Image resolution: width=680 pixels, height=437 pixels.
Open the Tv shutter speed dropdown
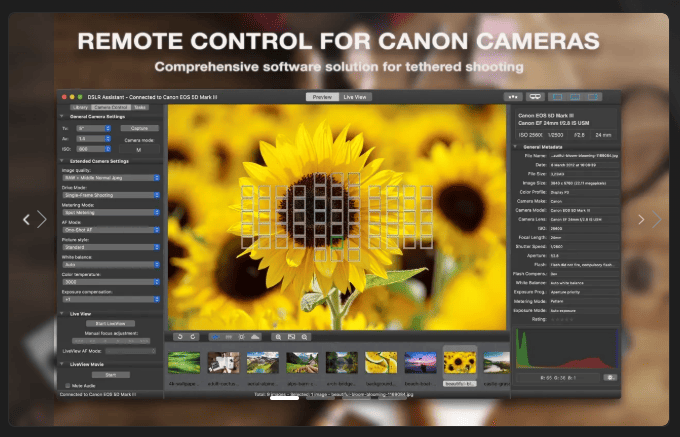point(94,128)
